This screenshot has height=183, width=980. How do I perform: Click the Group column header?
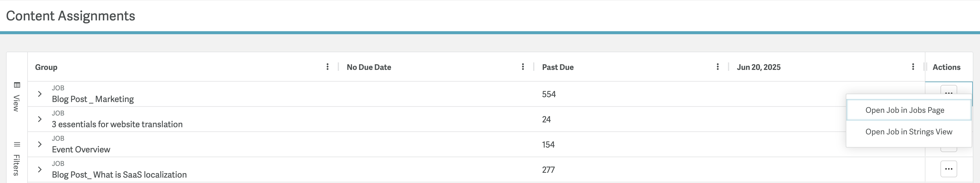[46, 67]
